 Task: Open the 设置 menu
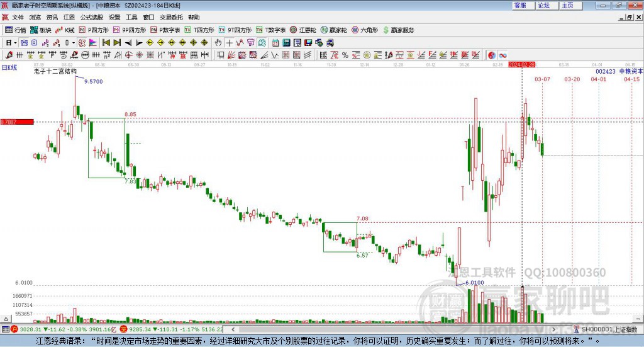[114, 17]
